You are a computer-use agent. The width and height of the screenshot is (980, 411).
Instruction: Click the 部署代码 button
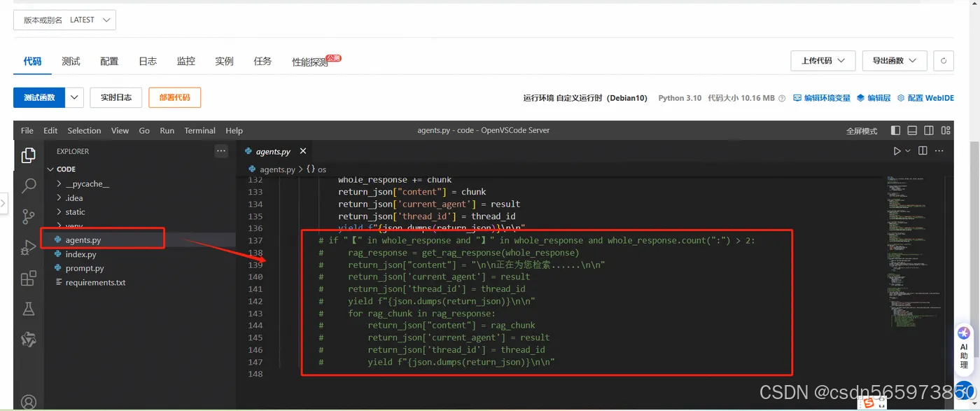click(175, 97)
